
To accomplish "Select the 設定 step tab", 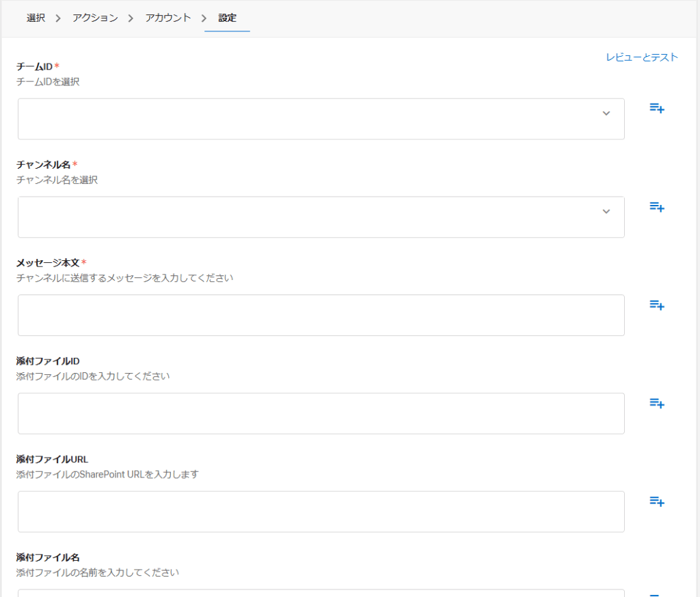I will point(227,18).
